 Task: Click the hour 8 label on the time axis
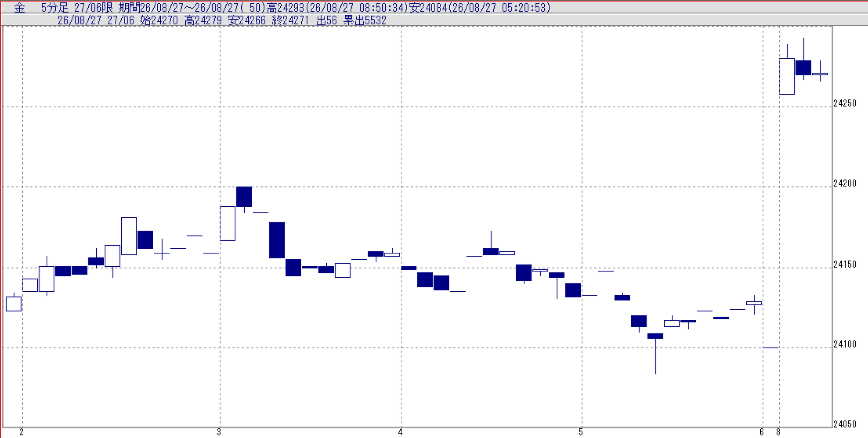coord(778,432)
